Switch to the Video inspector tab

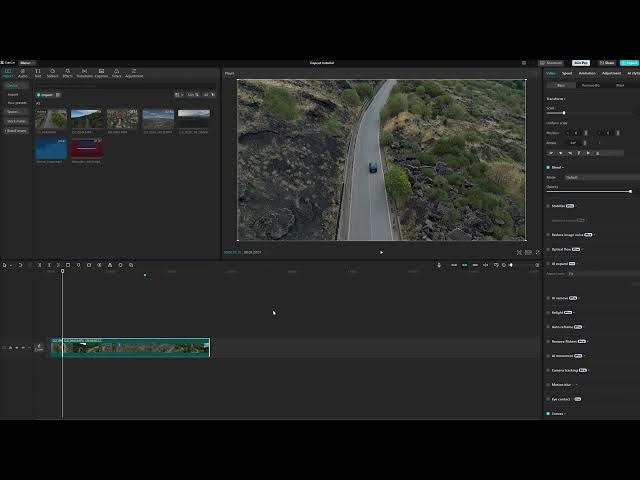(551, 73)
